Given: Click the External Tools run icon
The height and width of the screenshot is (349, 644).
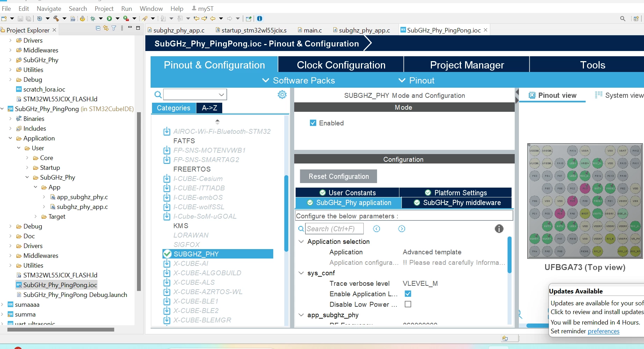Looking at the screenshot, I should [126, 19].
